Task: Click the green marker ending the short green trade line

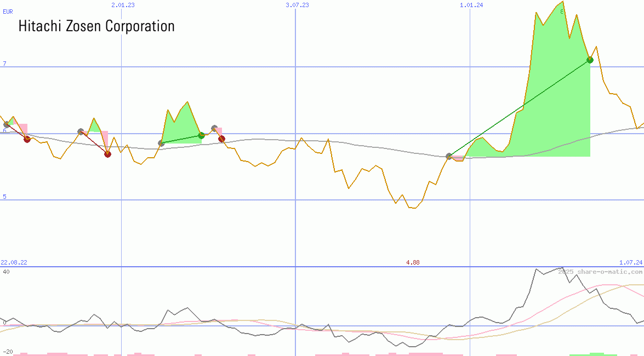Action: coord(201,135)
